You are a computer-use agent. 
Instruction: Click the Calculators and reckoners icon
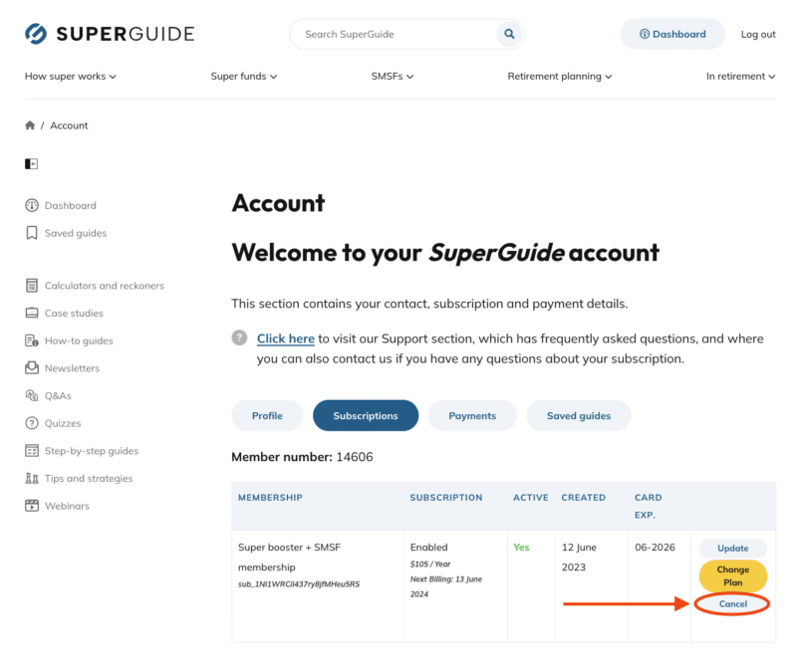pos(32,286)
